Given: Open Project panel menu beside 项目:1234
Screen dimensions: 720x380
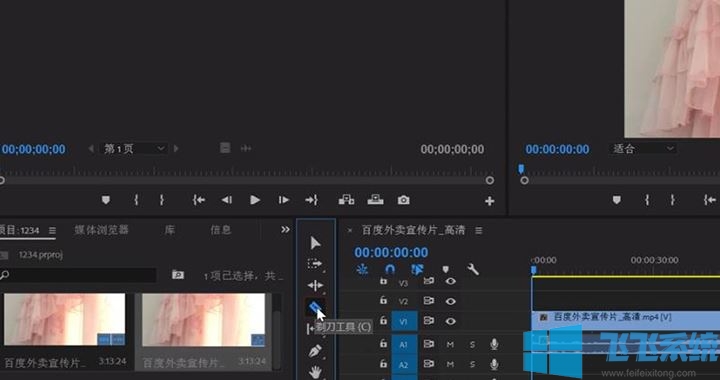Looking at the screenshot, I should point(52,230).
